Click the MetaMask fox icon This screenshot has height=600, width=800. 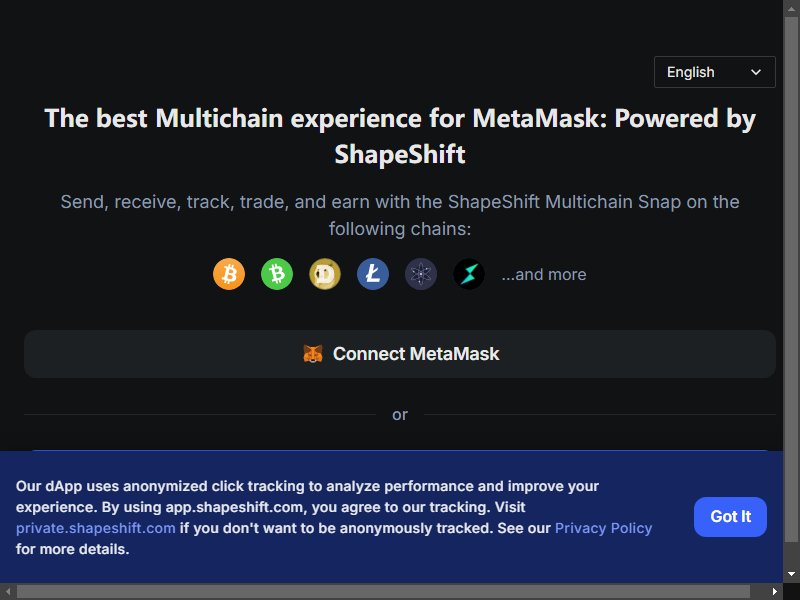click(313, 354)
